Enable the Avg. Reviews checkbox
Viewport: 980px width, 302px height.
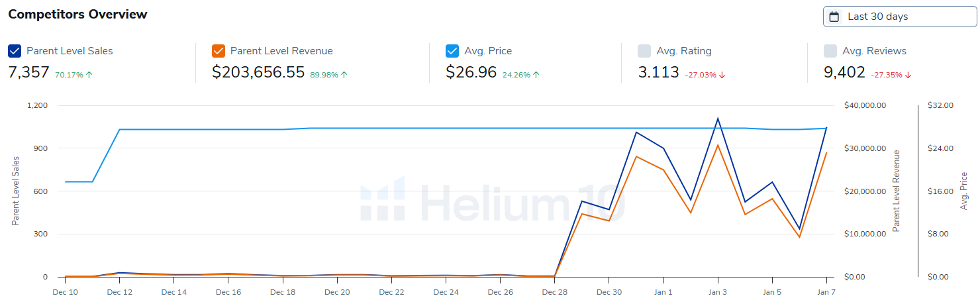point(830,51)
